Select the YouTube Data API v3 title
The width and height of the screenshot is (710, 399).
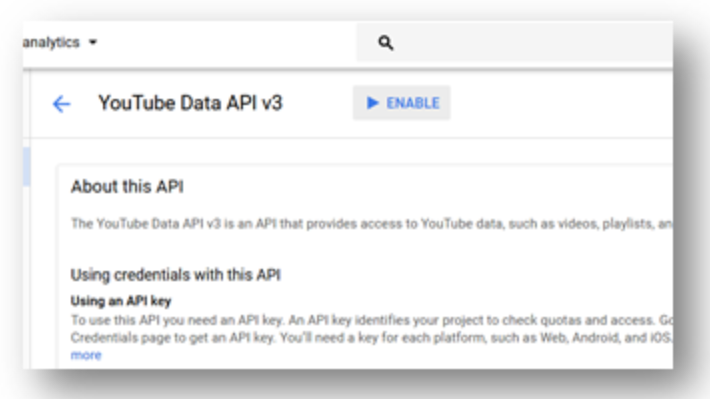[190, 103]
